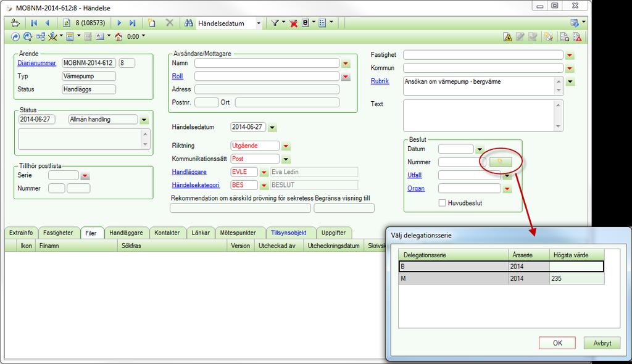Screen dimensions: 632x364
Task: Click the piggy bank icon in the toolbar
Action: [15, 23]
